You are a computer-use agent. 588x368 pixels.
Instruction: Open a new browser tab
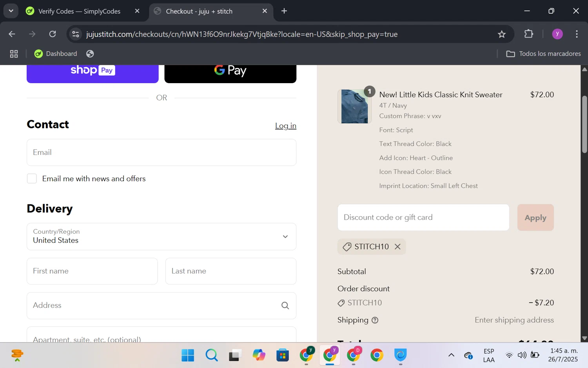click(x=284, y=11)
